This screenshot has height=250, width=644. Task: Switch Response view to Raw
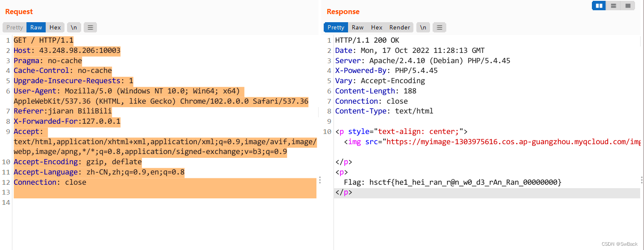point(357,27)
